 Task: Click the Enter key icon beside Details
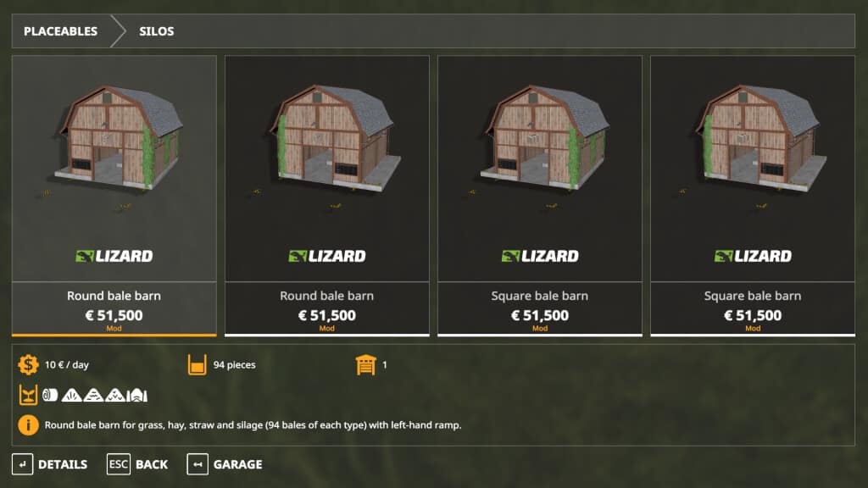pyautogui.click(x=23, y=464)
